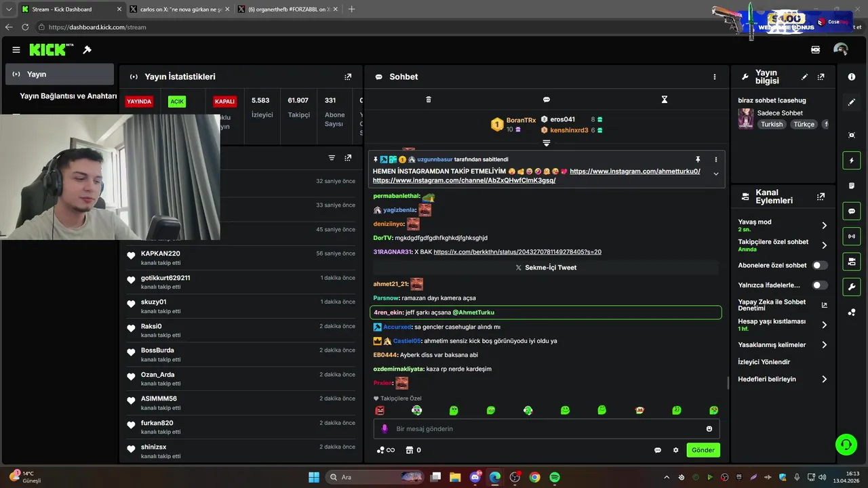868x488 pixels.
Task: Select Yayın in left sidebar
Action: click(x=60, y=75)
